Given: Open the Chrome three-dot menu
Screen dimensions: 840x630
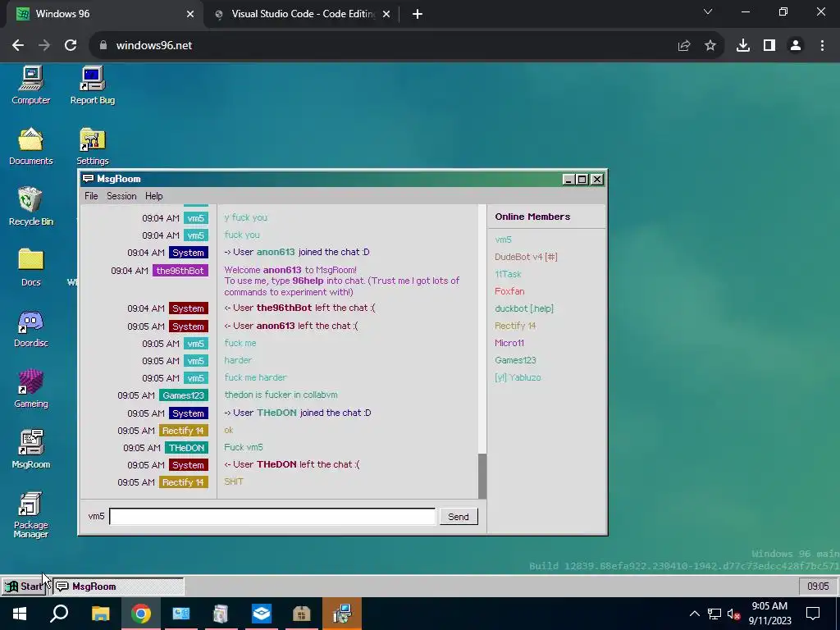Looking at the screenshot, I should 822,46.
